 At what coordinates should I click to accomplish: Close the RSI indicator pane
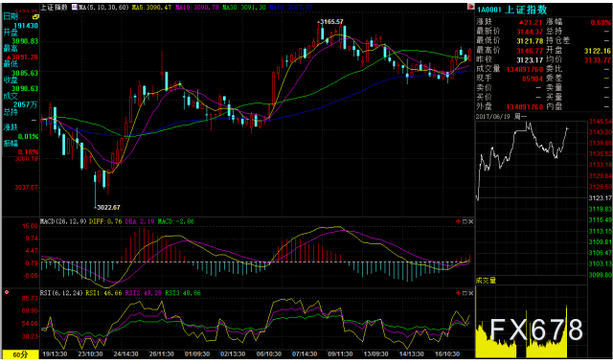(x=470, y=293)
